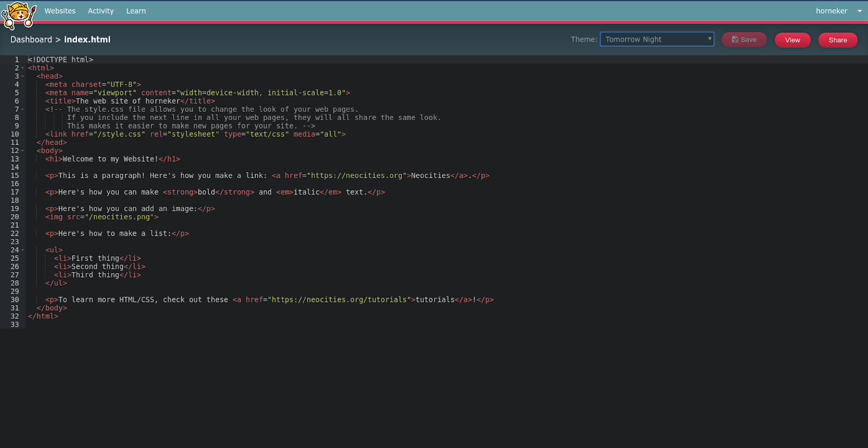Click the closing head tag

coord(52,142)
